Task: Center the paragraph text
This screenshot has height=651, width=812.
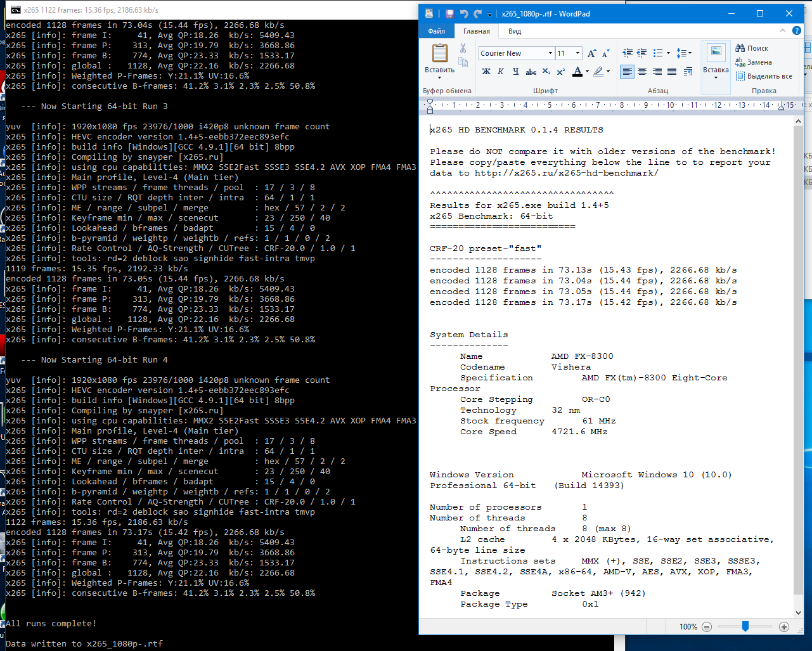Action: [642, 72]
